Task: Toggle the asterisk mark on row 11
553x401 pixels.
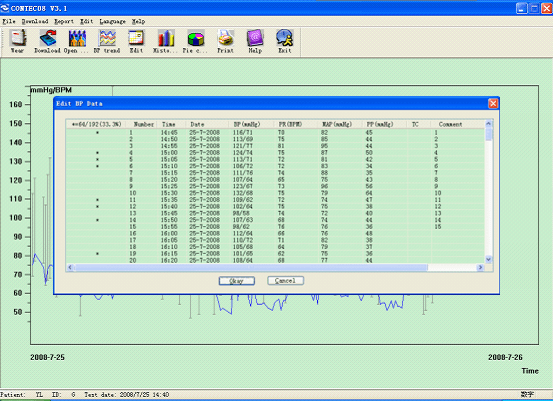Action: click(x=97, y=200)
